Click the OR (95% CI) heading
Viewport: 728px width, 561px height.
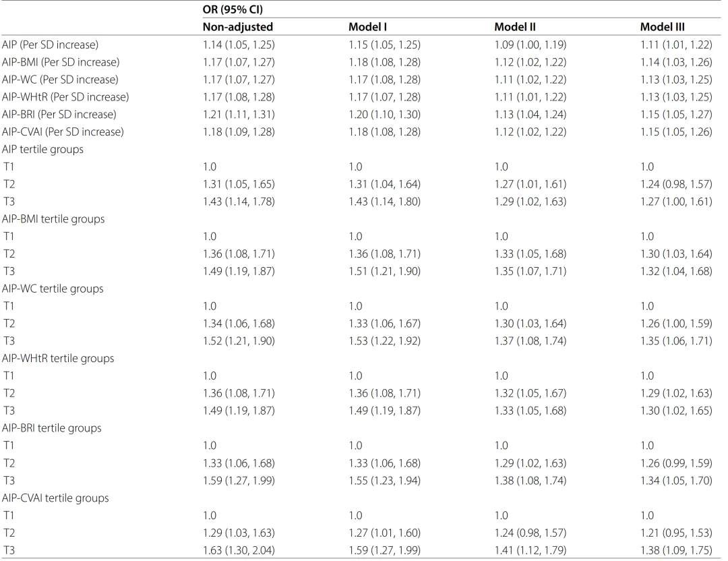pyautogui.click(x=233, y=9)
